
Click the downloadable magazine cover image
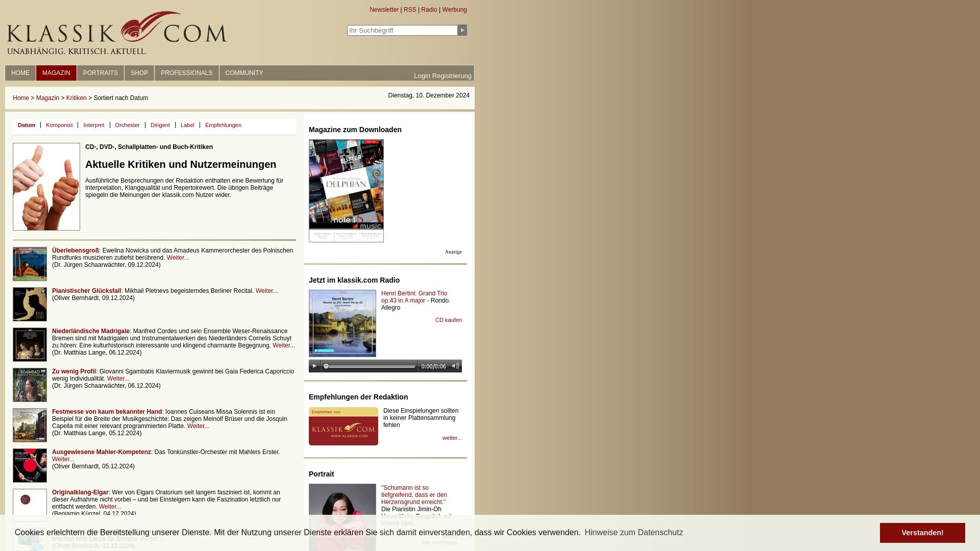click(x=346, y=191)
